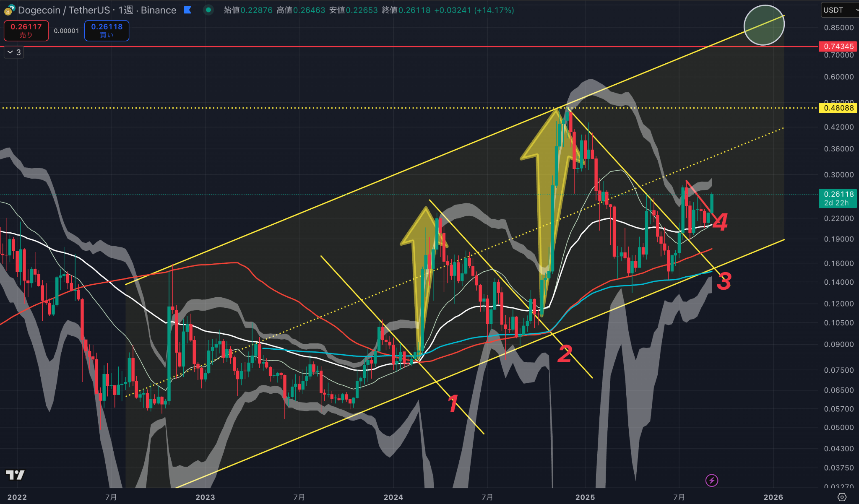
Task: Select the red number 4 text drawing
Action: tap(720, 222)
